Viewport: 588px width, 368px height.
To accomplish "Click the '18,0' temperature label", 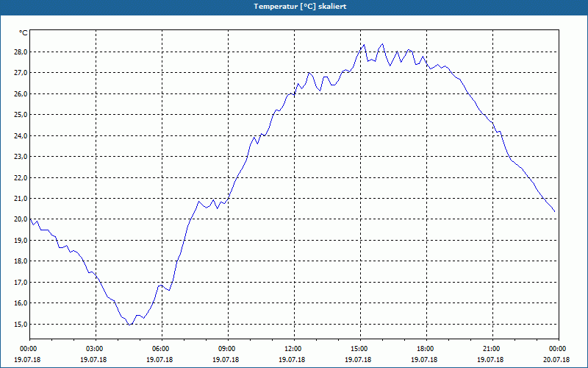I will [x=21, y=261].
